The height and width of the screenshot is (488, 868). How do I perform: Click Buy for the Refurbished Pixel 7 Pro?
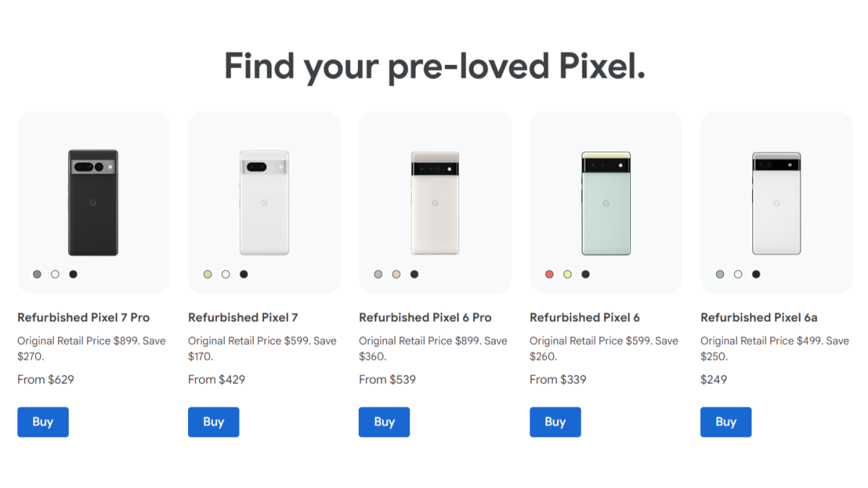coord(43,421)
